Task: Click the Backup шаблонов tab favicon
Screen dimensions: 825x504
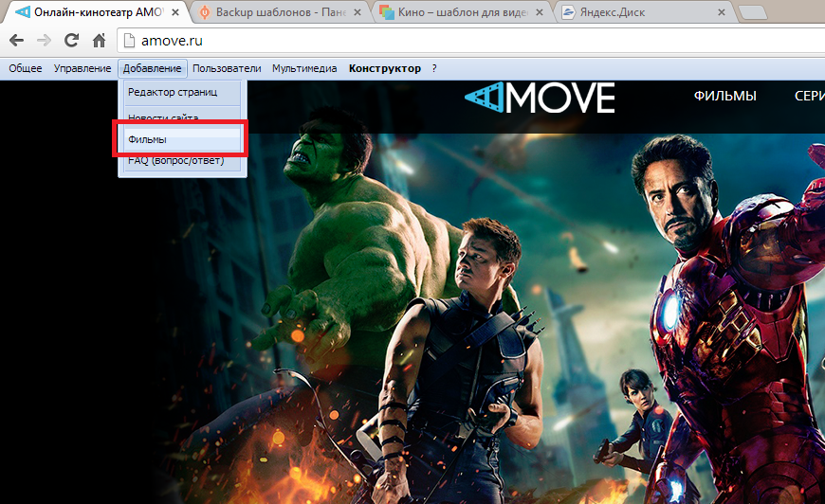Action: tap(205, 12)
